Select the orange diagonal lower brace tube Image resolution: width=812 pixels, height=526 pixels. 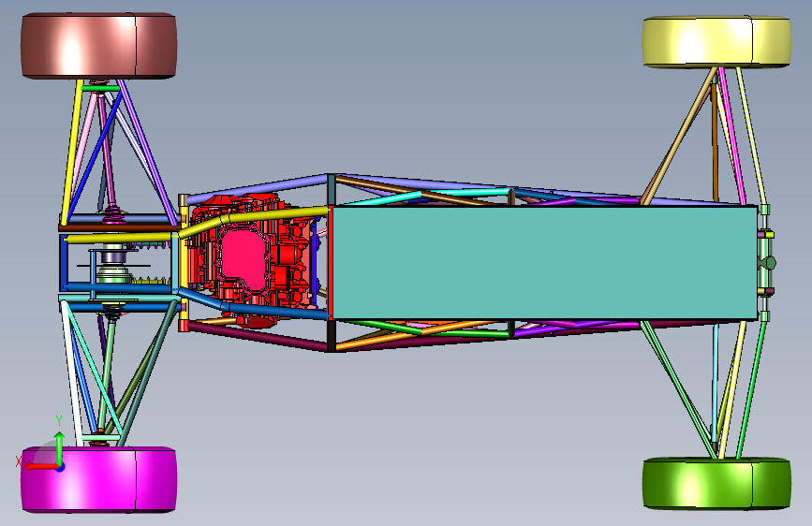(x=414, y=335)
